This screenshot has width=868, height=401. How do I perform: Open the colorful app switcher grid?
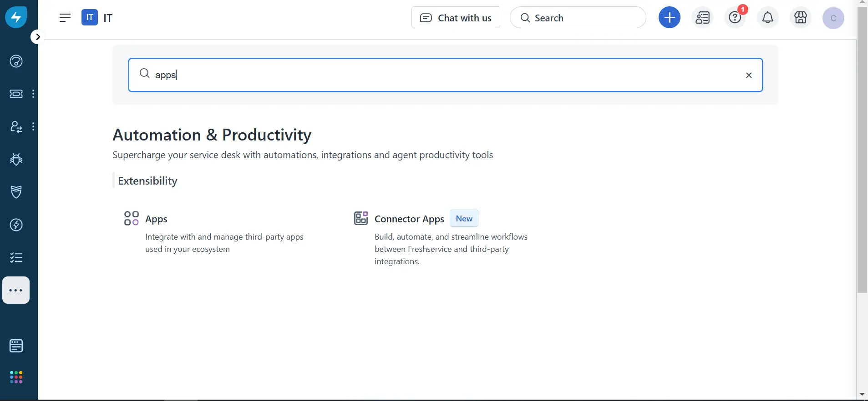click(16, 377)
